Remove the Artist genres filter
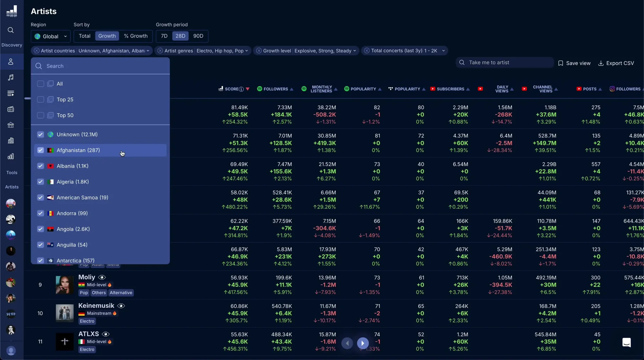 point(160,51)
